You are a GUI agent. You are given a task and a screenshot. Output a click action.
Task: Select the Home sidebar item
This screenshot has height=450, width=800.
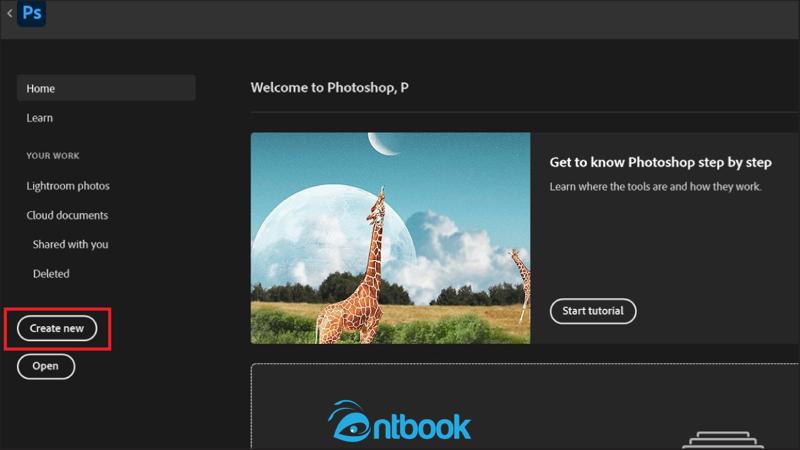[x=106, y=88]
